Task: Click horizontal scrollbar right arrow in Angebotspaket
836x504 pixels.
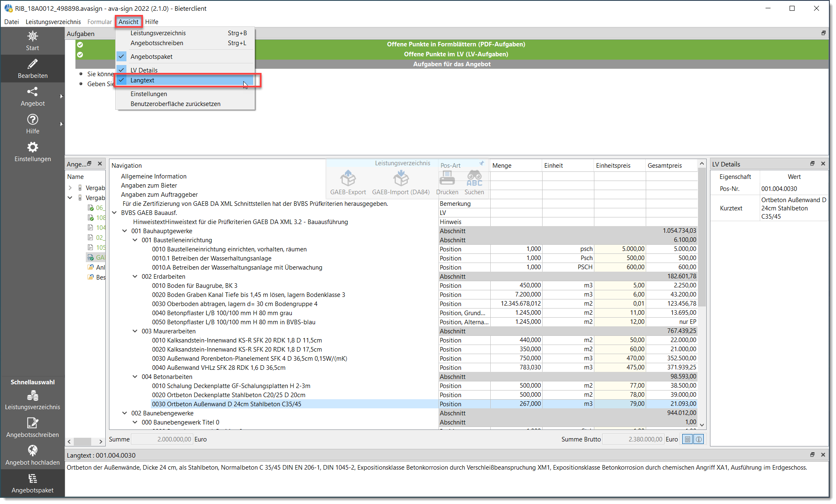Action: click(x=100, y=441)
